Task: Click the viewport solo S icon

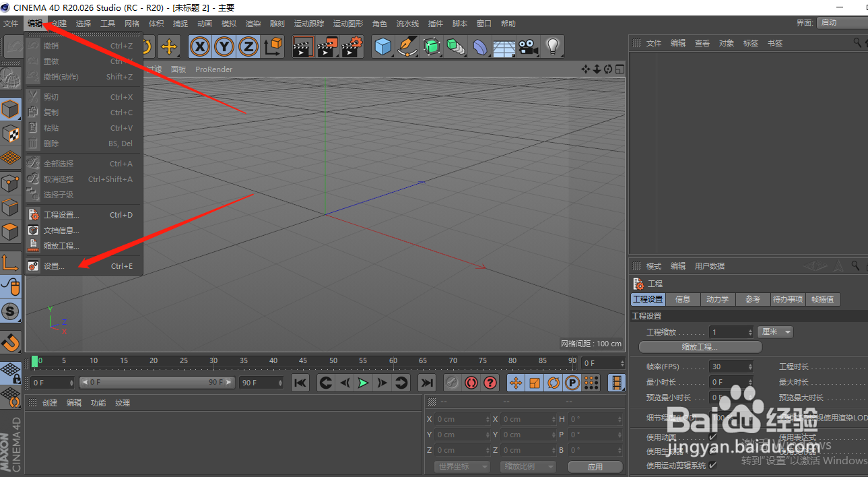Action: point(11,311)
